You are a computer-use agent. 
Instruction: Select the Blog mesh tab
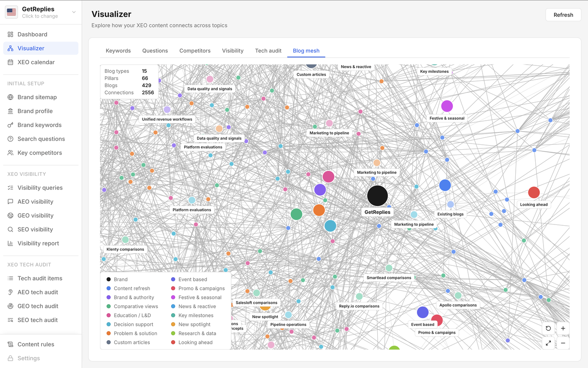[x=306, y=51]
